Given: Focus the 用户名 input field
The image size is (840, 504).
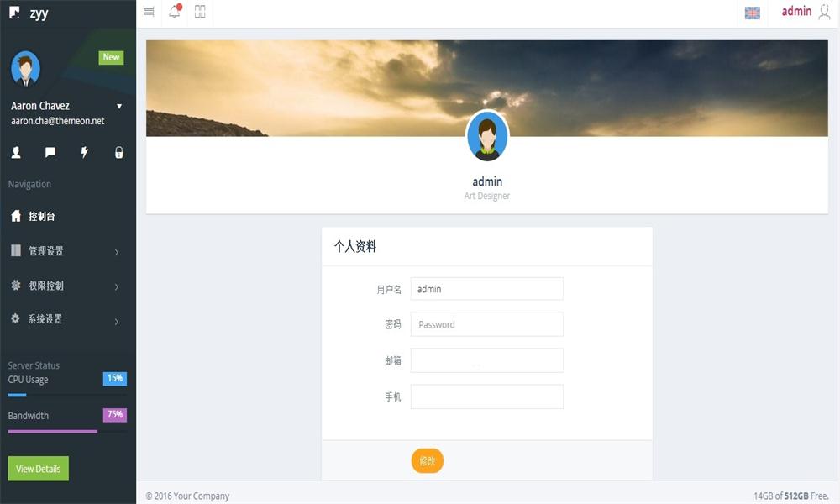Looking at the screenshot, I should pyautogui.click(x=487, y=289).
